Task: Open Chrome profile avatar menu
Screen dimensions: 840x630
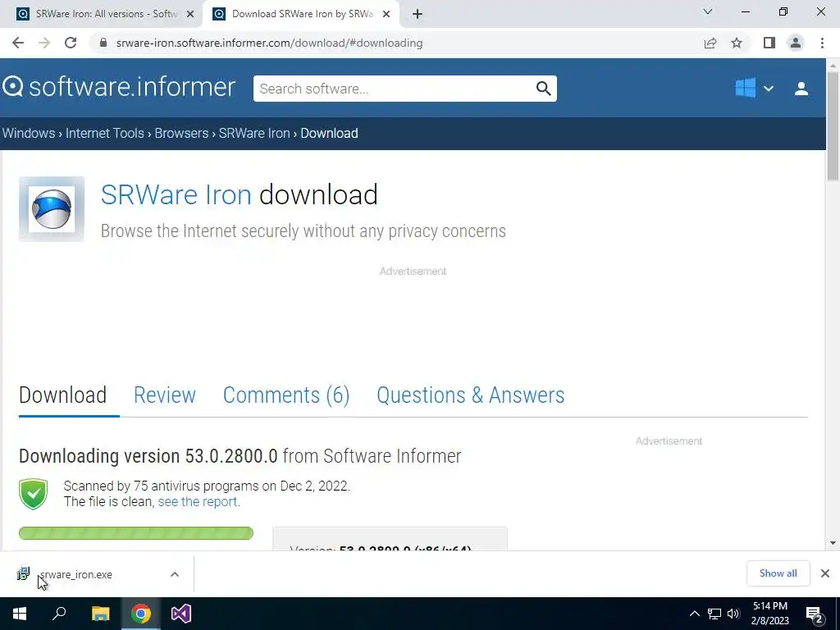Action: pyautogui.click(x=796, y=43)
